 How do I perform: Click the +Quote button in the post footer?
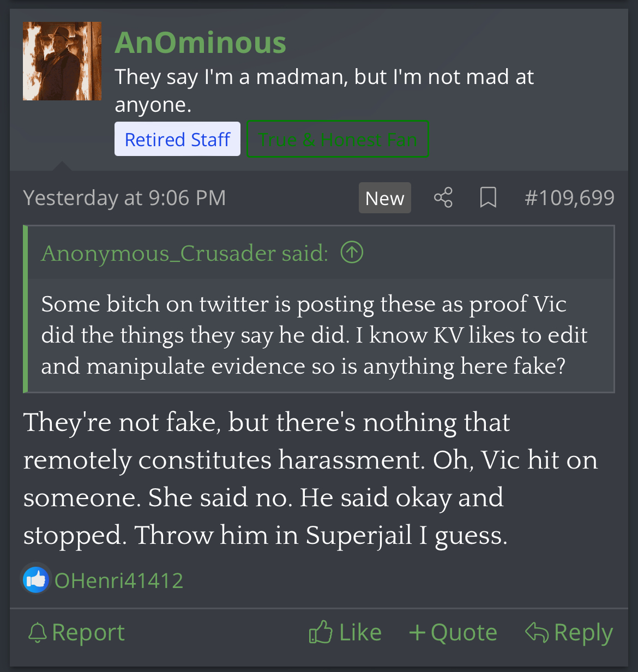tap(453, 633)
